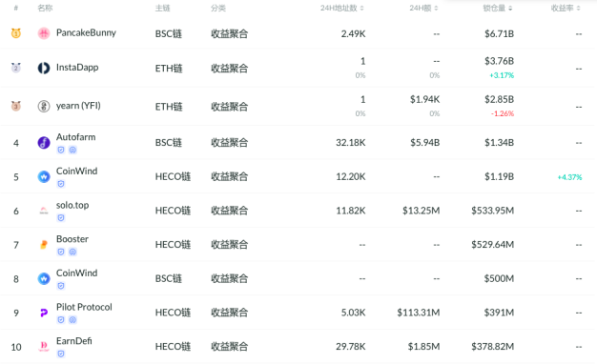
Task: Click the InstaDapp logo icon
Action: pos(44,68)
